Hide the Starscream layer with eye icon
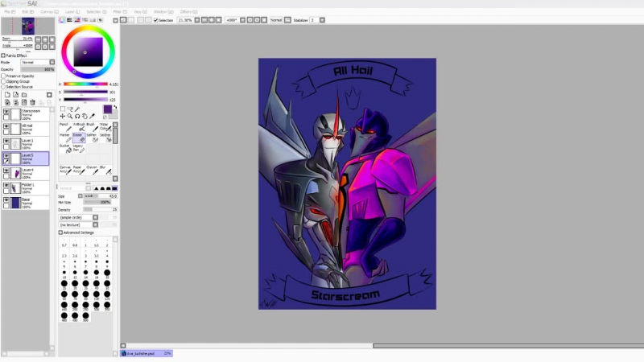 tap(6, 112)
